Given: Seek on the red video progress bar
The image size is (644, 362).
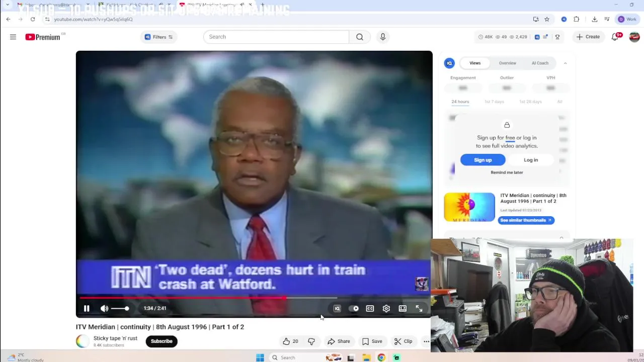Looking at the screenshot, I should pyautogui.click(x=254, y=298).
